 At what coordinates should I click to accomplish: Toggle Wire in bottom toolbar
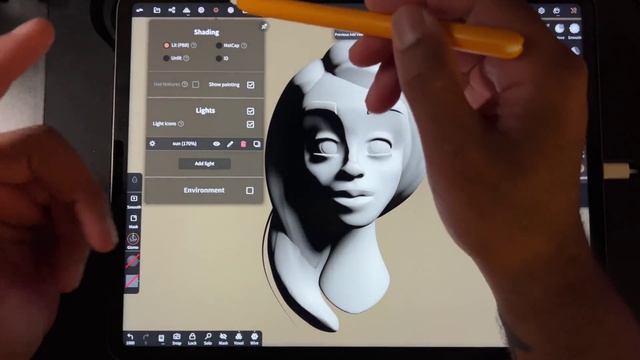254,339
